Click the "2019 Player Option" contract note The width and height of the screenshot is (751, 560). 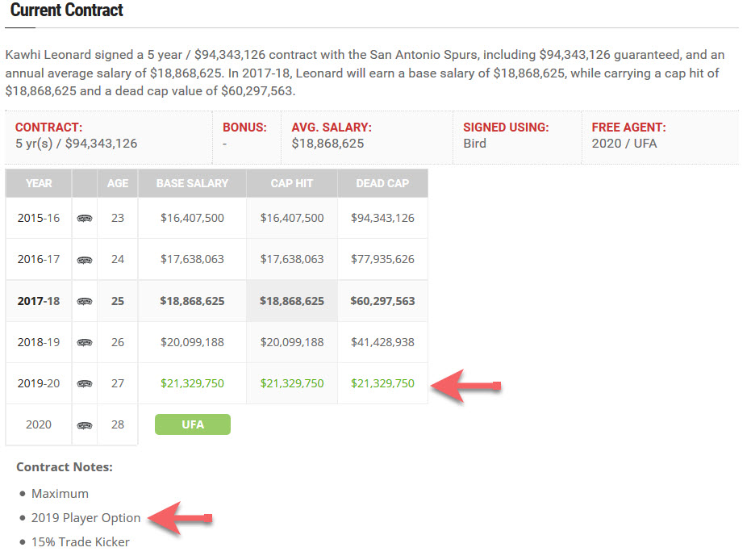[x=86, y=518]
